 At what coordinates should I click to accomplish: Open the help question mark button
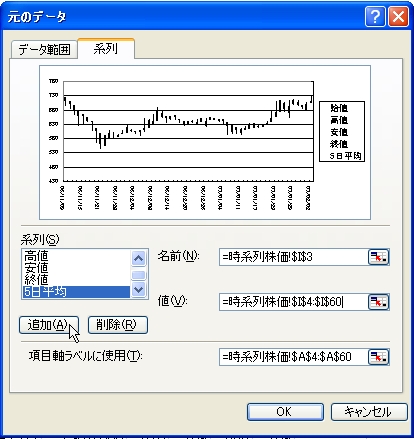tap(375, 16)
